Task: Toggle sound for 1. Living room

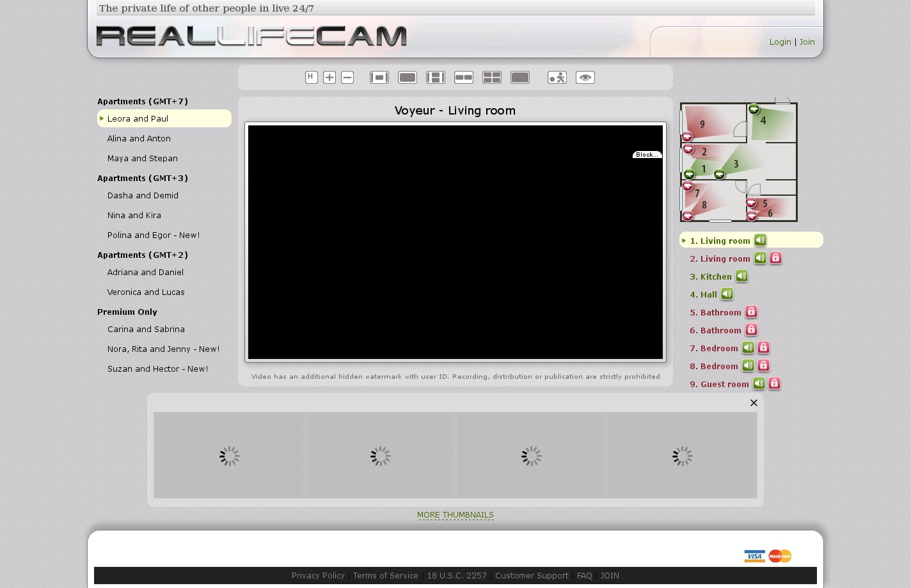Action: pyautogui.click(x=760, y=240)
